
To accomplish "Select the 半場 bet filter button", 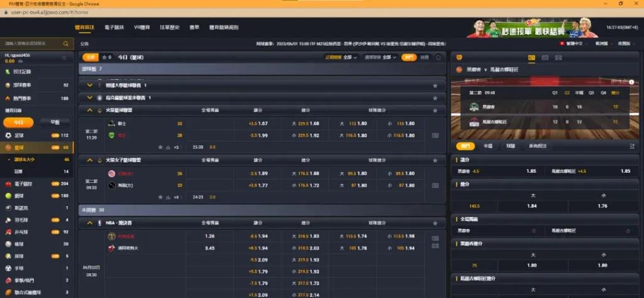I will (487, 146).
